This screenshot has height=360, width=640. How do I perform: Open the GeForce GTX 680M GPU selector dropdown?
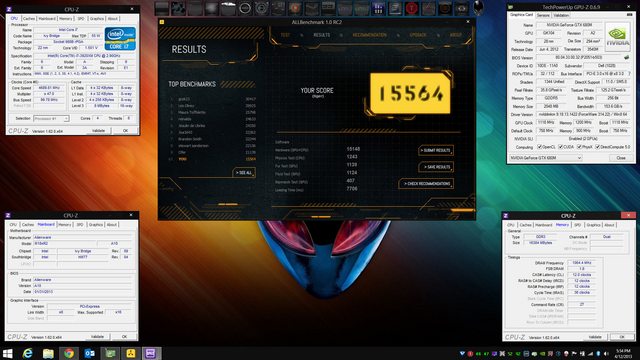point(545,158)
